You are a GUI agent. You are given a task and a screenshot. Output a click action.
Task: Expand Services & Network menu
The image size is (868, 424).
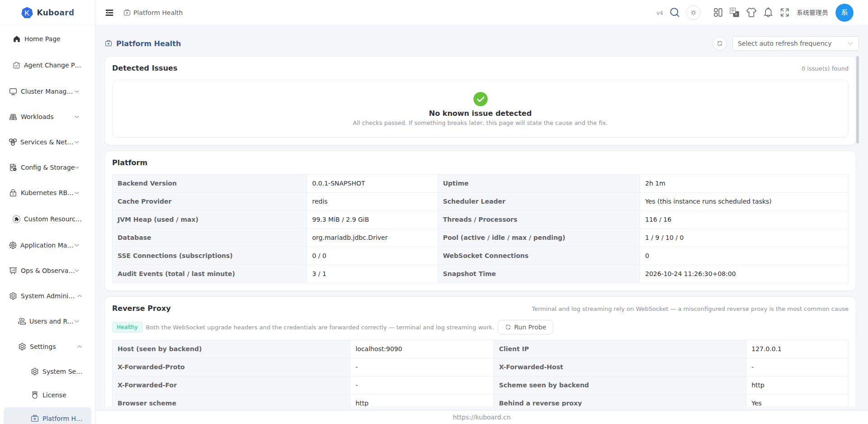(x=47, y=142)
